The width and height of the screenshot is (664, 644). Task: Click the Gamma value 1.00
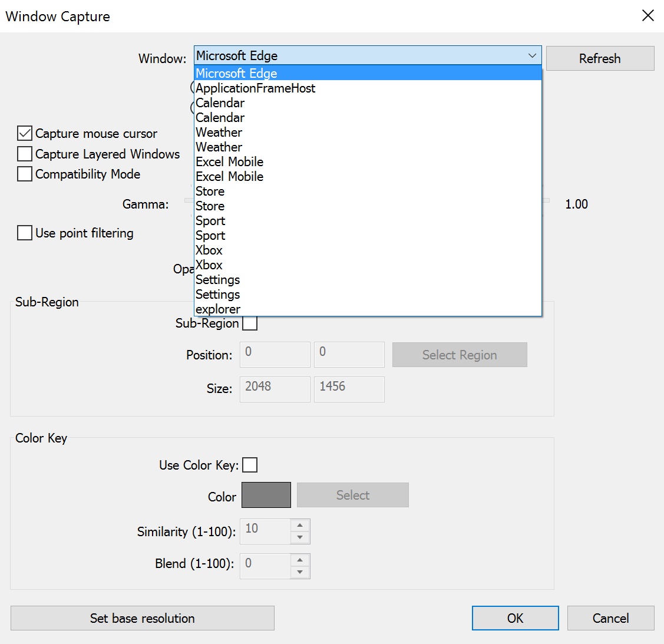577,204
